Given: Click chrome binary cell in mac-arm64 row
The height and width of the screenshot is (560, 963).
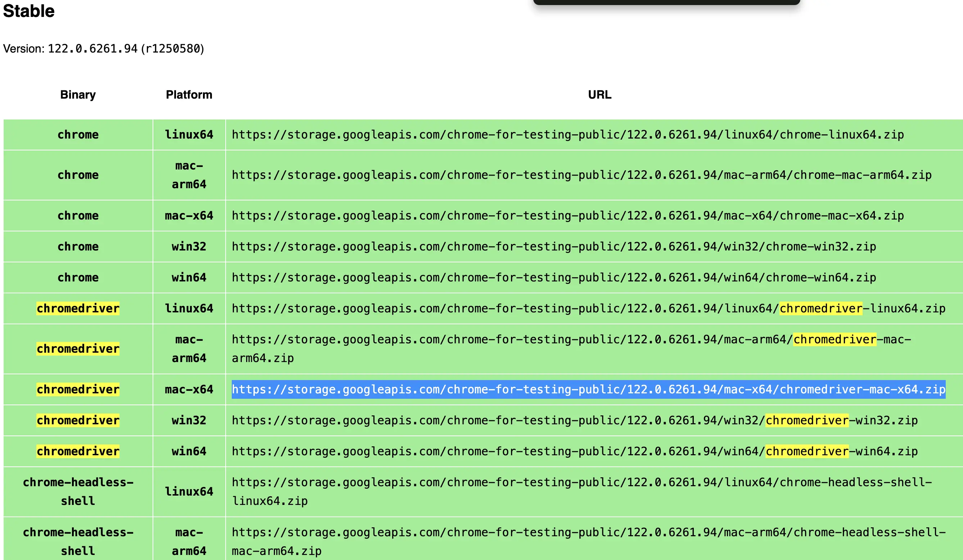Looking at the screenshot, I should [78, 175].
